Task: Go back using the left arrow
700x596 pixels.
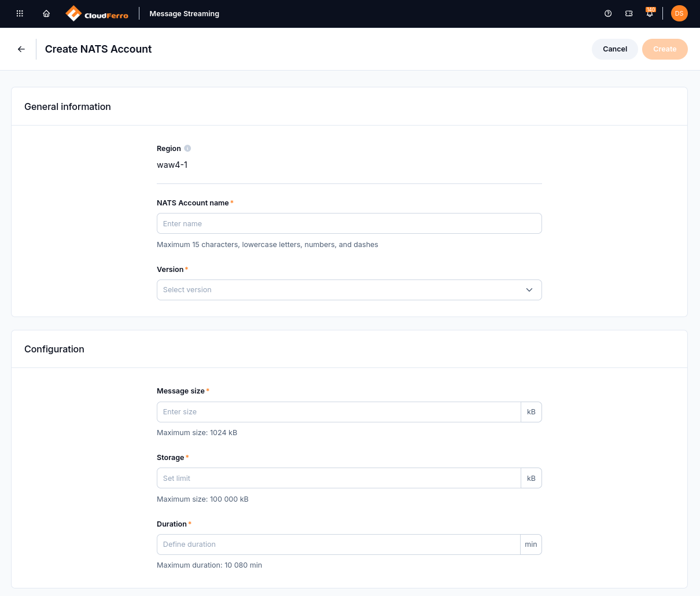Action: tap(21, 49)
